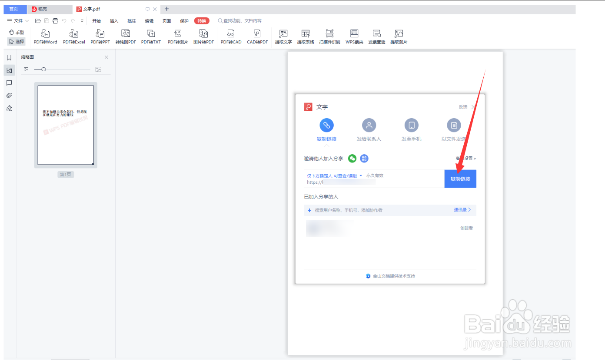Switch to the 插入 ribbon tab
Screen dimensions: 605x364
click(114, 21)
